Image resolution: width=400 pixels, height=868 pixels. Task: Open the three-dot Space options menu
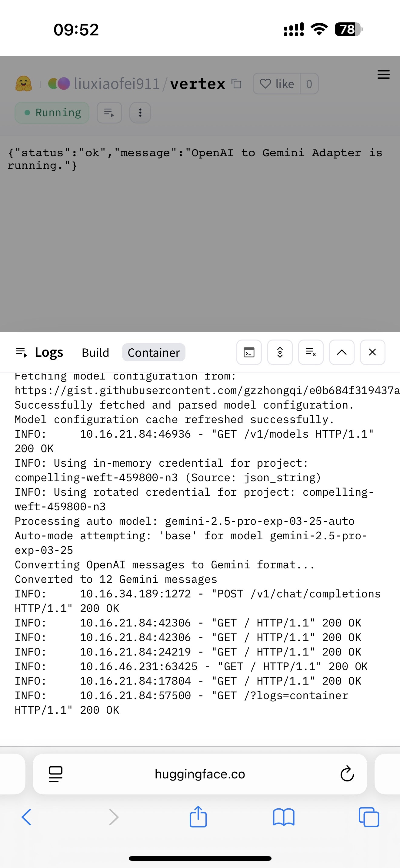(140, 113)
